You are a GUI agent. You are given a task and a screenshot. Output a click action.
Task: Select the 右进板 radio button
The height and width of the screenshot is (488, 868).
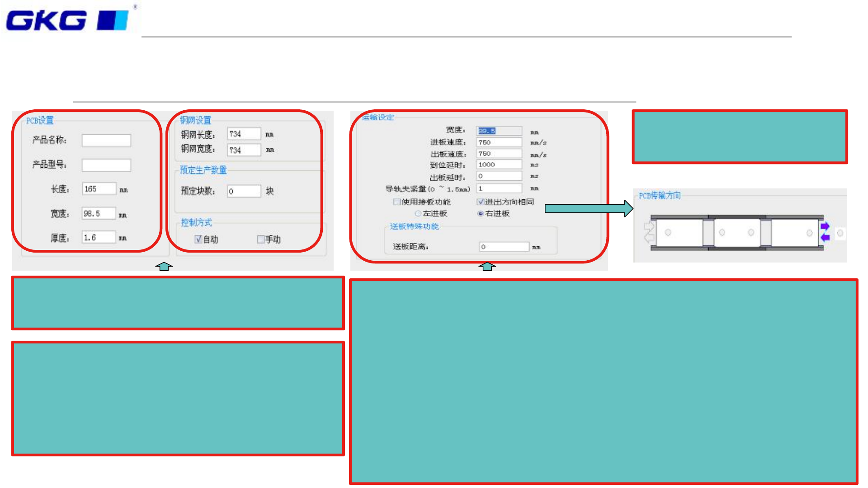coord(481,214)
